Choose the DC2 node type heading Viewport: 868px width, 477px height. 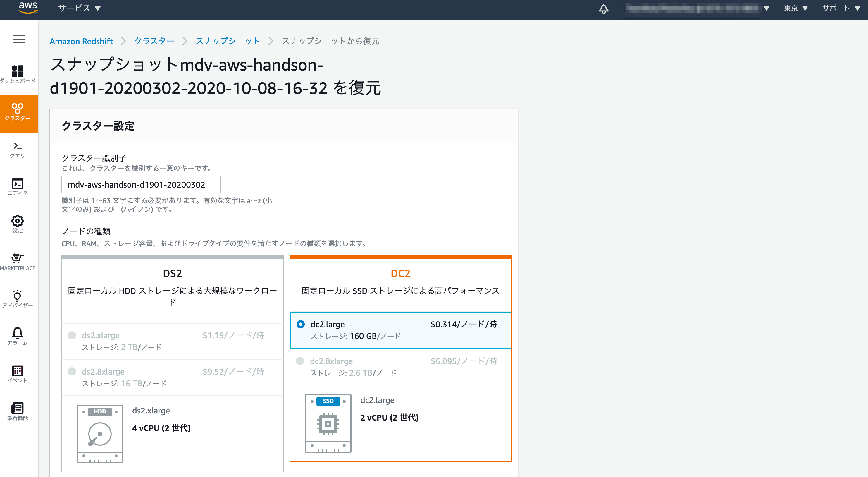coord(400,273)
